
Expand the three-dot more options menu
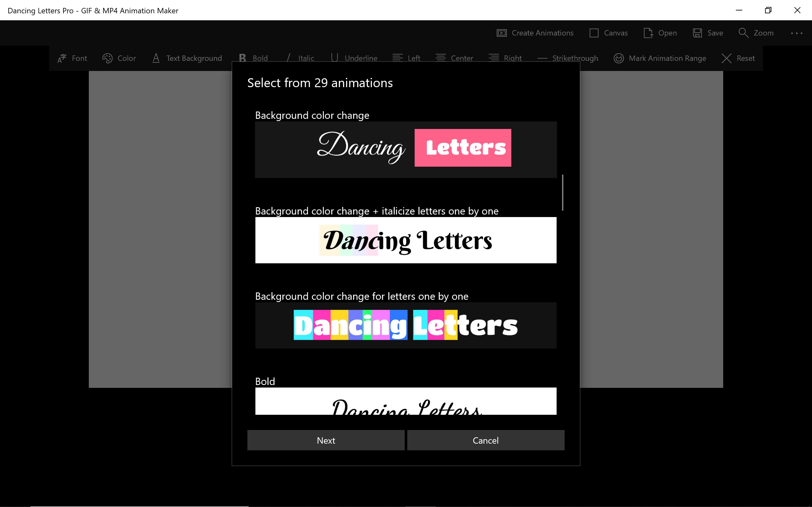(796, 33)
